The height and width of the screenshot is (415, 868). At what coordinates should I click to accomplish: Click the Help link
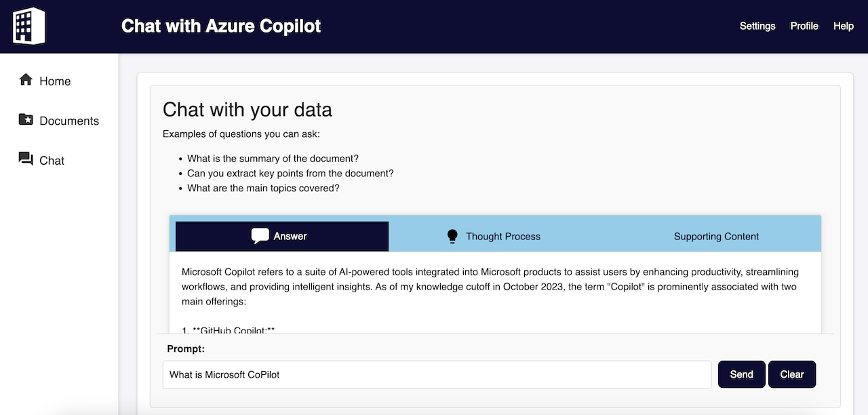point(843,26)
